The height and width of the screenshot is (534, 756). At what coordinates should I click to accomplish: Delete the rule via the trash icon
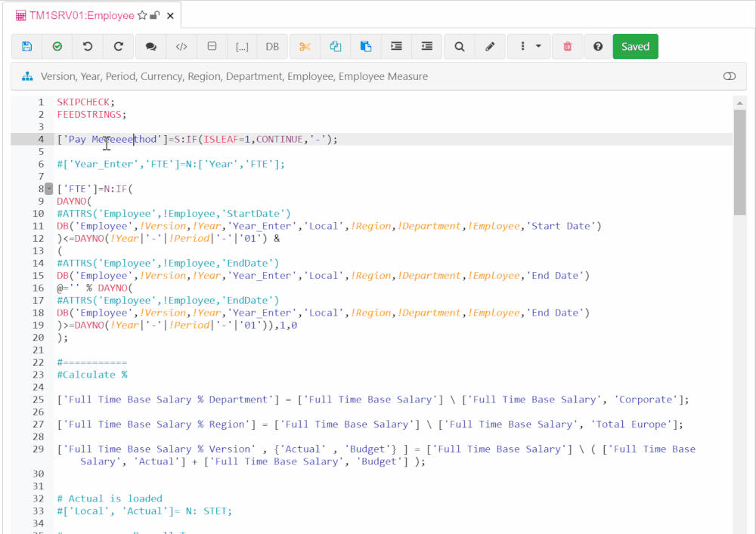pyautogui.click(x=567, y=46)
